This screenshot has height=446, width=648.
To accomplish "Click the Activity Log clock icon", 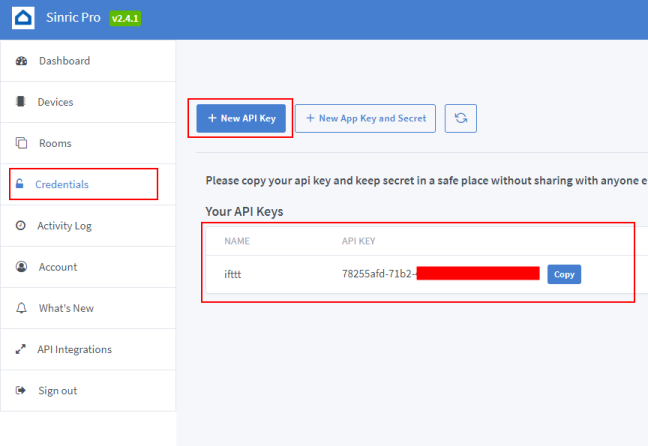I will [21, 226].
